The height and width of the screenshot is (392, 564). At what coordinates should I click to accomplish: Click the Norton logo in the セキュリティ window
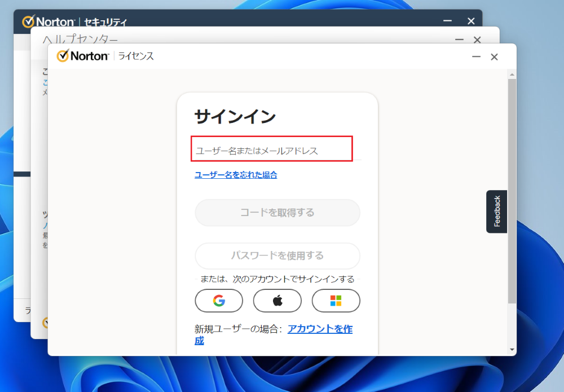pos(48,21)
